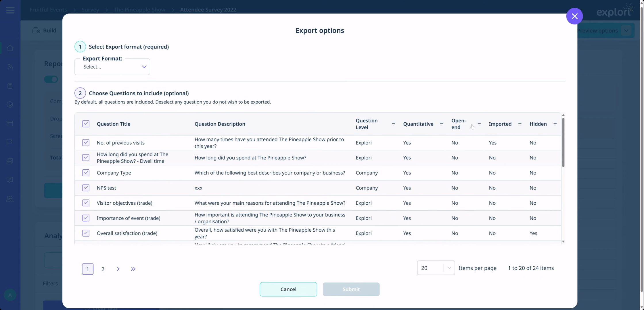644x310 pixels.
Task: Open the live feed icon in sidebar
Action: tap(10, 67)
